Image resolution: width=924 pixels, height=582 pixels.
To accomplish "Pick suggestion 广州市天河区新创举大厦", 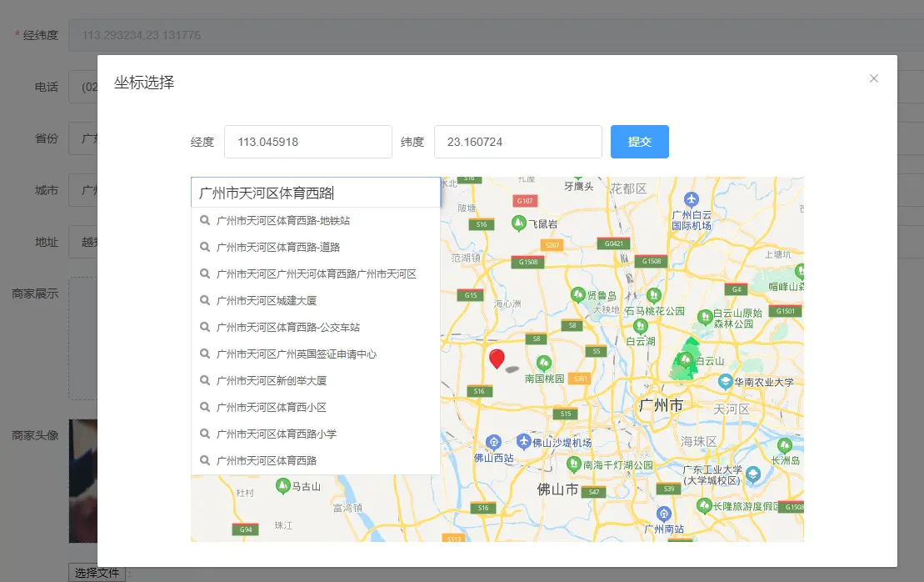I will (315, 380).
